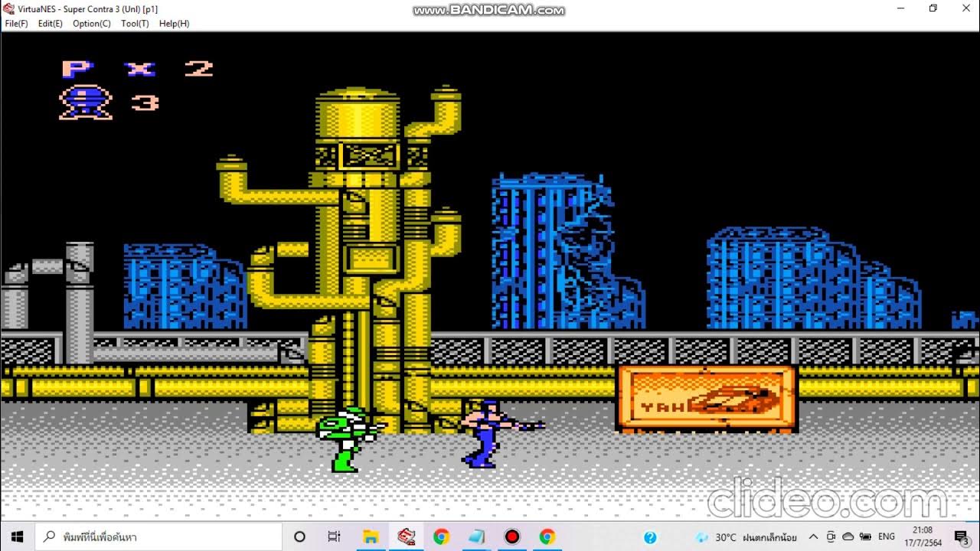Open the 30°C weather widget

(x=746, y=537)
